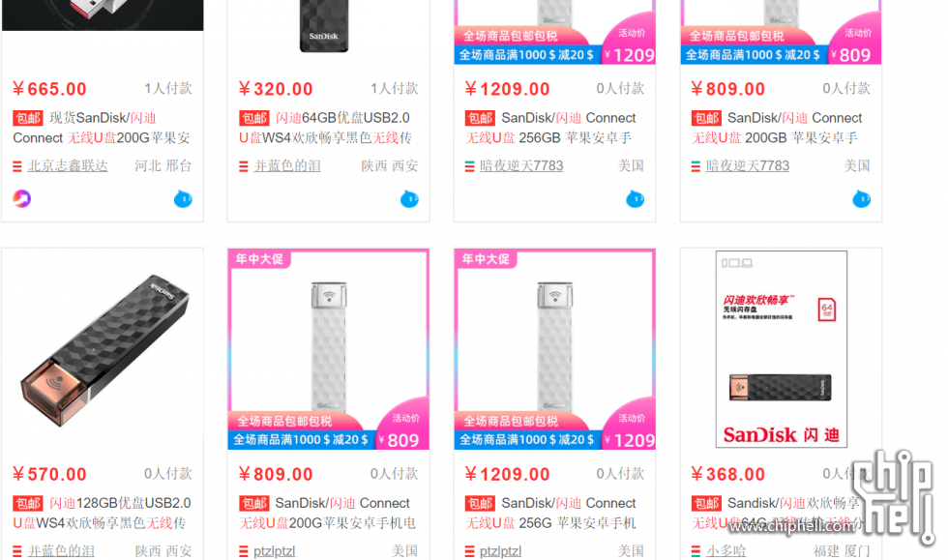Open title 闪迪128GB优盘USB2.0 listing

point(102,513)
